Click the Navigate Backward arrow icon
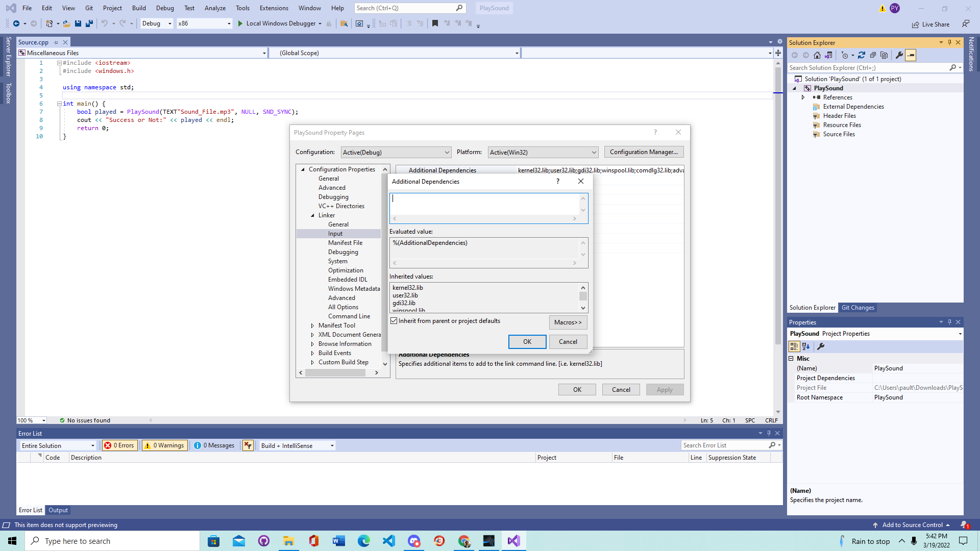 pyautogui.click(x=16, y=23)
